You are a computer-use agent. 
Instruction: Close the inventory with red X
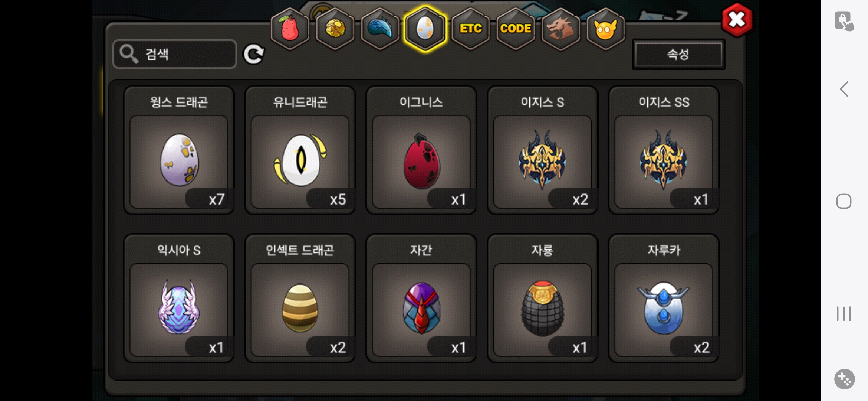737,20
